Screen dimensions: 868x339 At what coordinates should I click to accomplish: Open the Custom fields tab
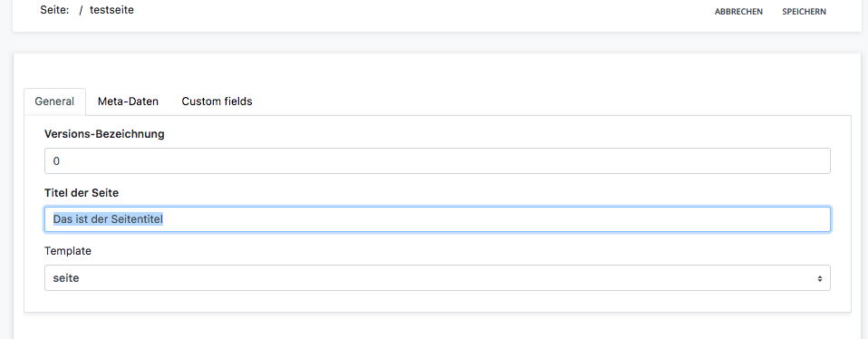pyautogui.click(x=217, y=102)
